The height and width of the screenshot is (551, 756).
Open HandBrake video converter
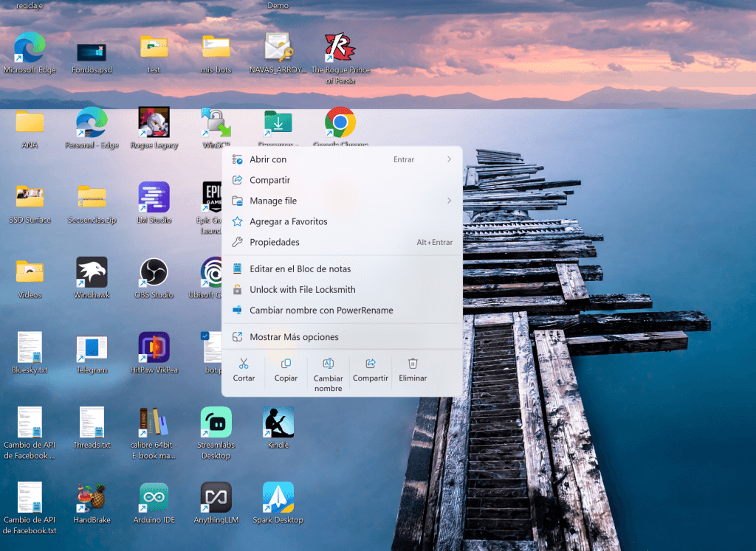click(92, 498)
